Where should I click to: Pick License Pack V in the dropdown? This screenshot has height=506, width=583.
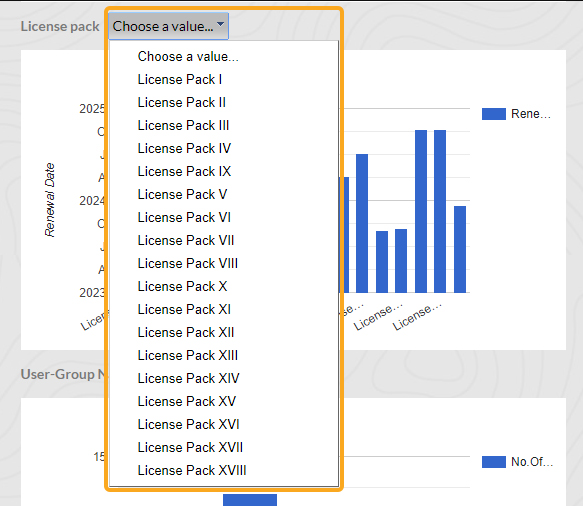tap(224, 195)
